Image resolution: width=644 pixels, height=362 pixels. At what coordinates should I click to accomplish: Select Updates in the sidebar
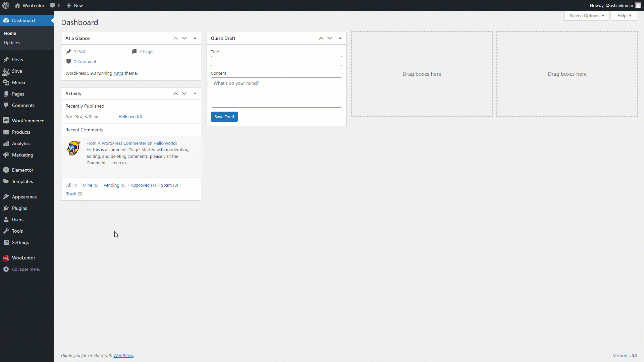pyautogui.click(x=12, y=43)
